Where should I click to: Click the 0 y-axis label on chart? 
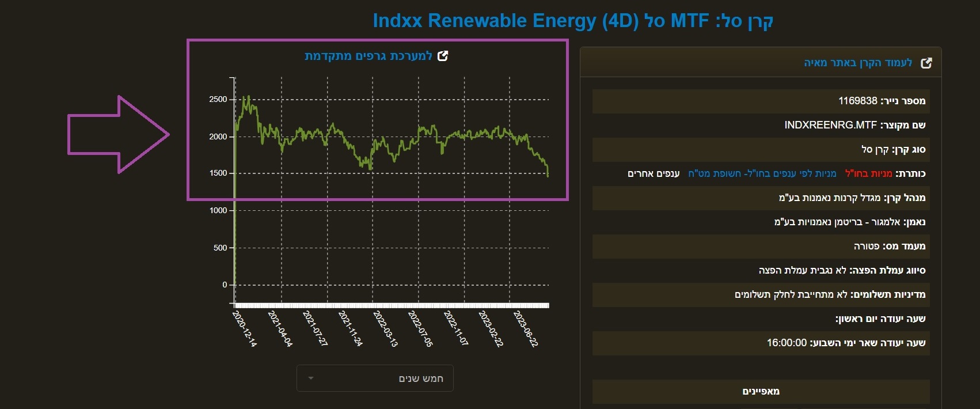225,285
